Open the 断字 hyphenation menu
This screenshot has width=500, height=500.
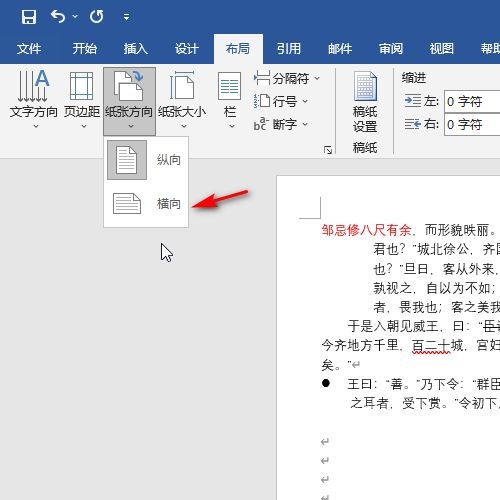pyautogui.click(x=281, y=124)
